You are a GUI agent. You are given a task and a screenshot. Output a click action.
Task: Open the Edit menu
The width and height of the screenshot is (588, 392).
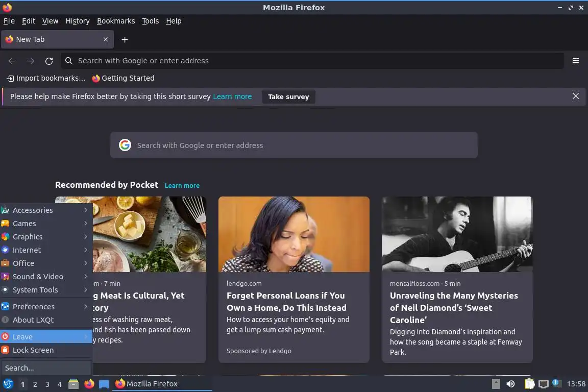(x=29, y=21)
